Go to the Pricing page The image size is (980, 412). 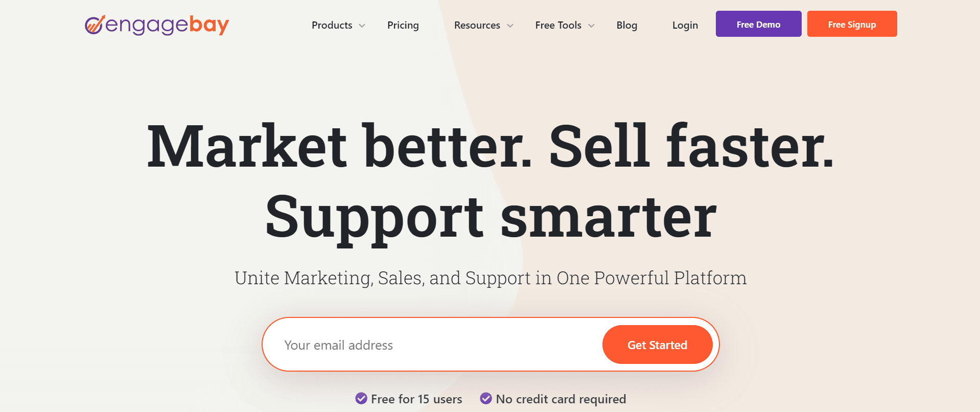(x=403, y=25)
